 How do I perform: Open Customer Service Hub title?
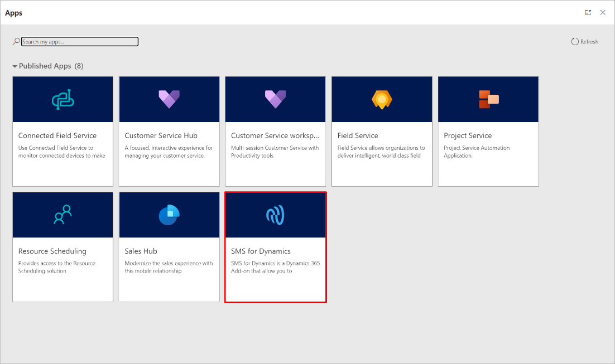pos(161,135)
